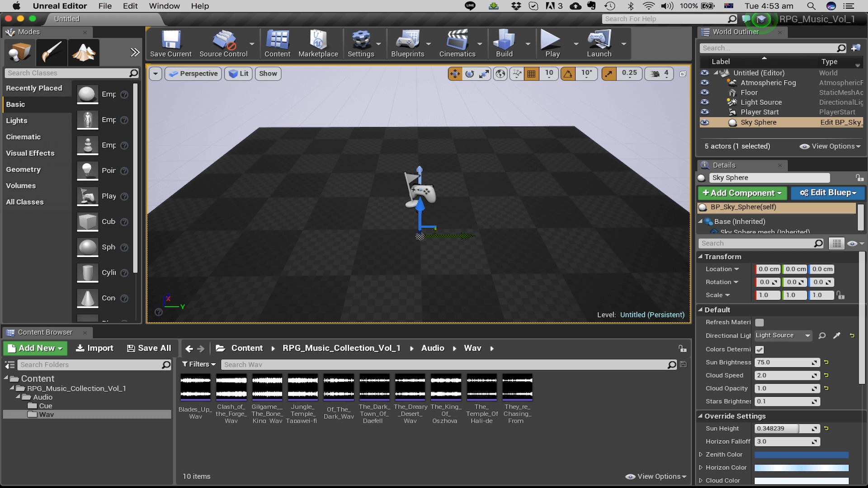Start Play in editor
The height and width of the screenshot is (488, 868).
(552, 44)
